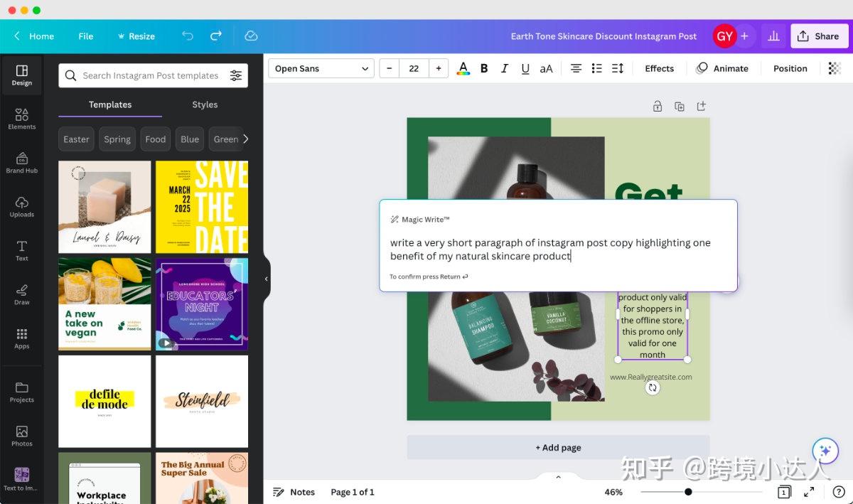Lock the selected text element
Viewport: 853px width, 504px height.
pyautogui.click(x=658, y=105)
